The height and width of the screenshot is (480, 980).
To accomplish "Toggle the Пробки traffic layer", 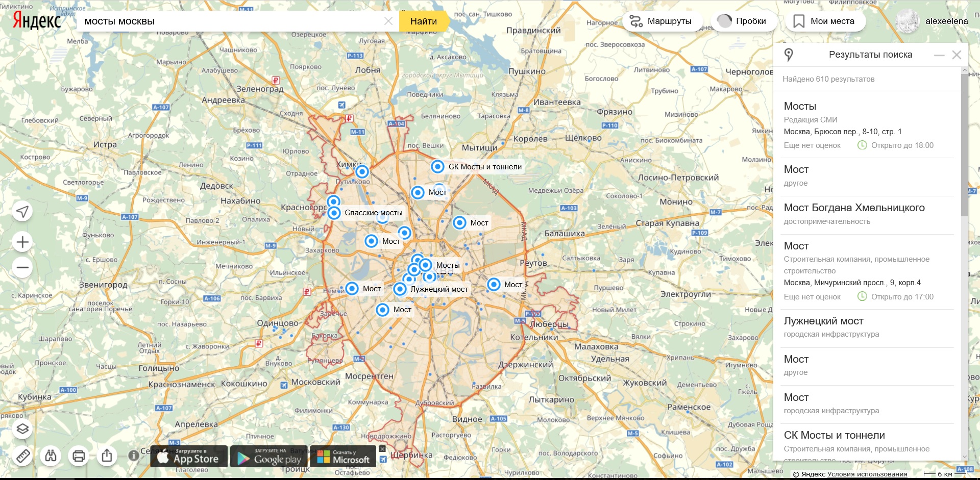I will [x=744, y=21].
